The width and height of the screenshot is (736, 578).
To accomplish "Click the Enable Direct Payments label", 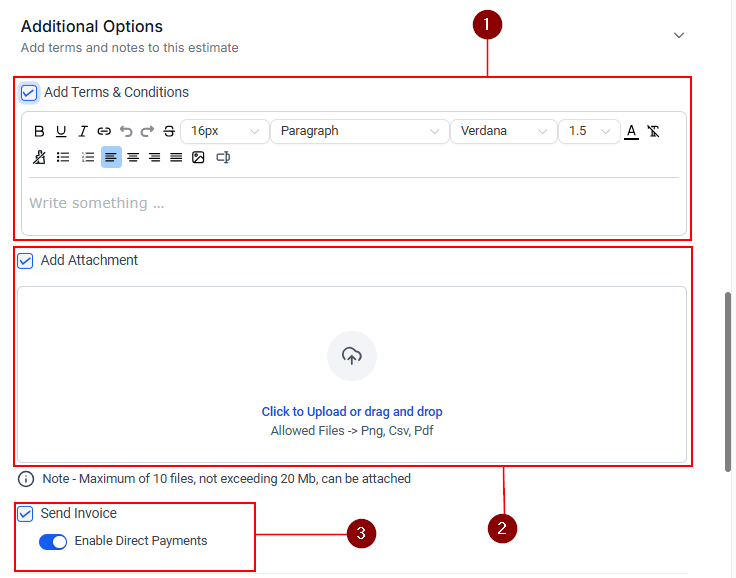I will pyautogui.click(x=141, y=541).
